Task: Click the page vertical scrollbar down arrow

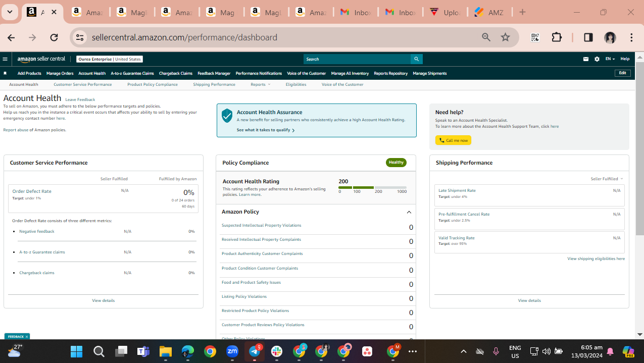Action: [640, 334]
